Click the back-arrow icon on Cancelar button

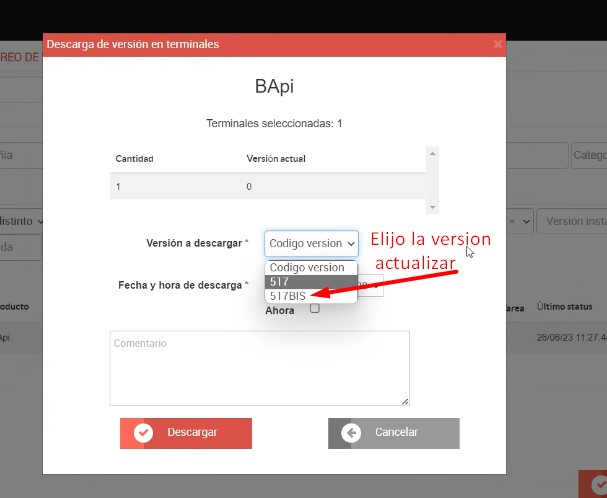(x=351, y=433)
